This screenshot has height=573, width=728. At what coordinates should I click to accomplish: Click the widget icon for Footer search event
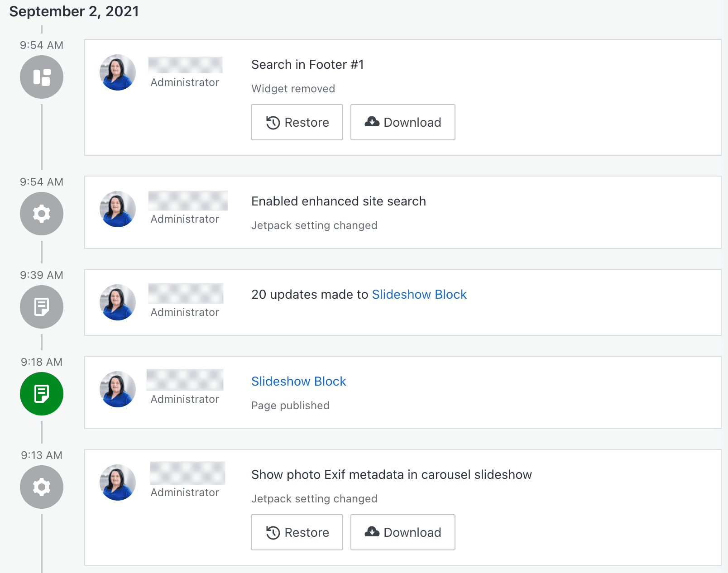click(42, 77)
